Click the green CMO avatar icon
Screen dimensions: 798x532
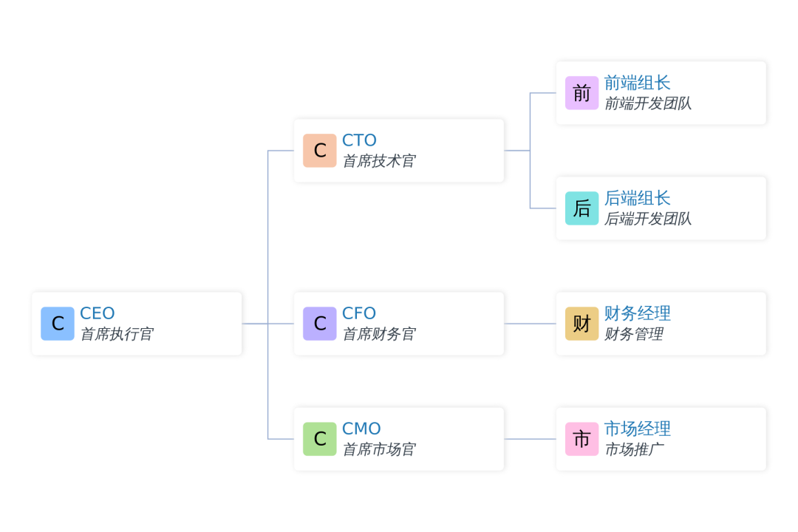(320, 439)
